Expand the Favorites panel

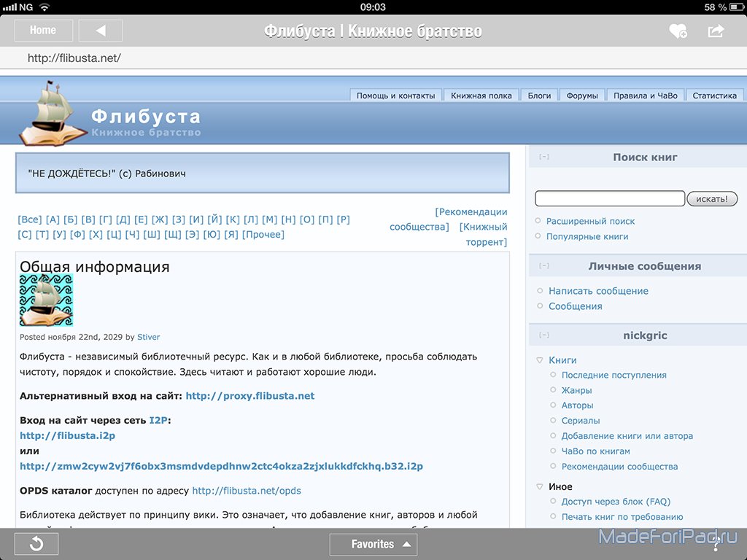click(x=373, y=544)
